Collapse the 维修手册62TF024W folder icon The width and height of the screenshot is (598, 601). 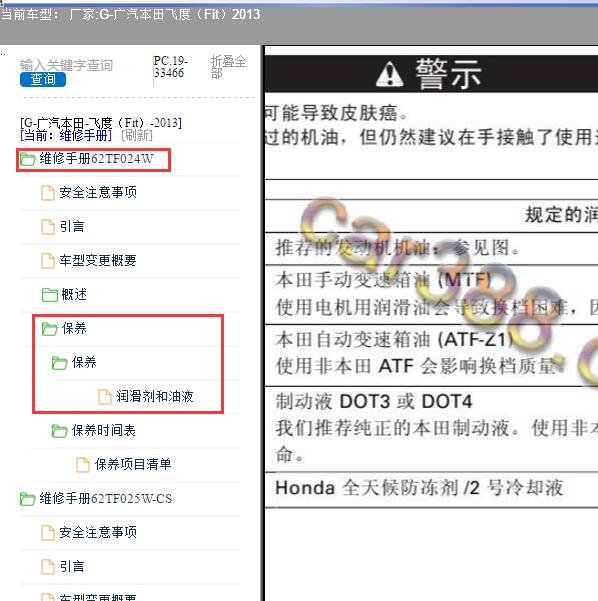pos(28,159)
